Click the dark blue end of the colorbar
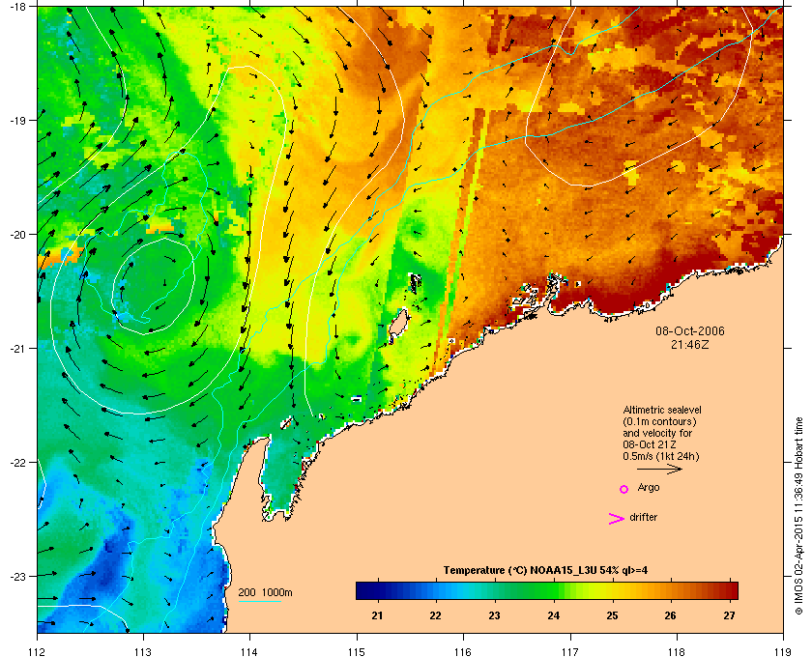Image resolution: width=812 pixels, height=657 pixels. (365, 590)
